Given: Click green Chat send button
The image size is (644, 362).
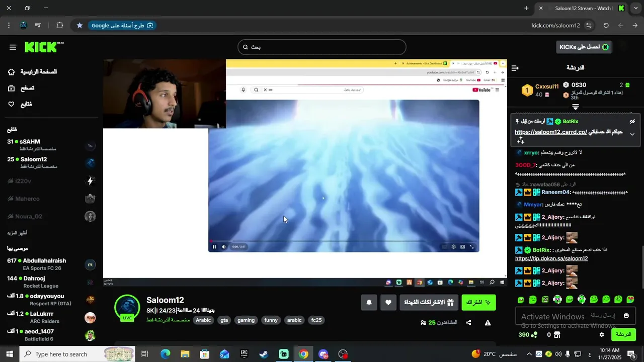Looking at the screenshot, I should pos(623,335).
